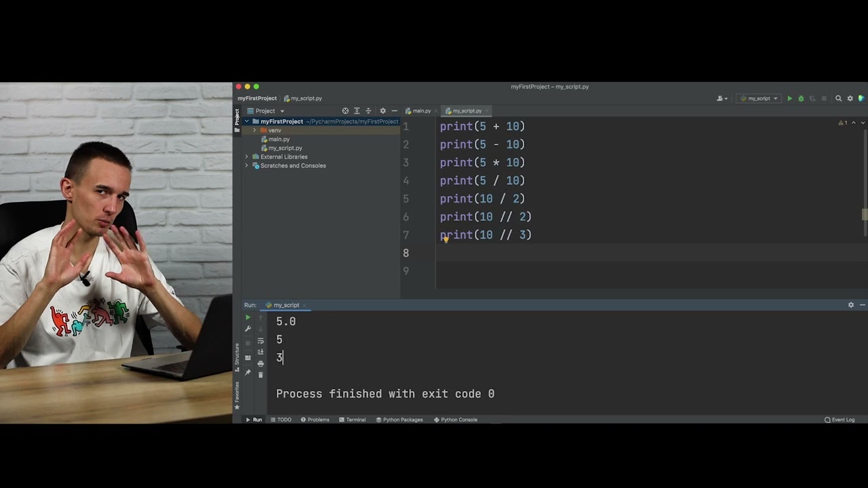Open Python Console tool window
Screen dimensions: 868x488
point(455,420)
